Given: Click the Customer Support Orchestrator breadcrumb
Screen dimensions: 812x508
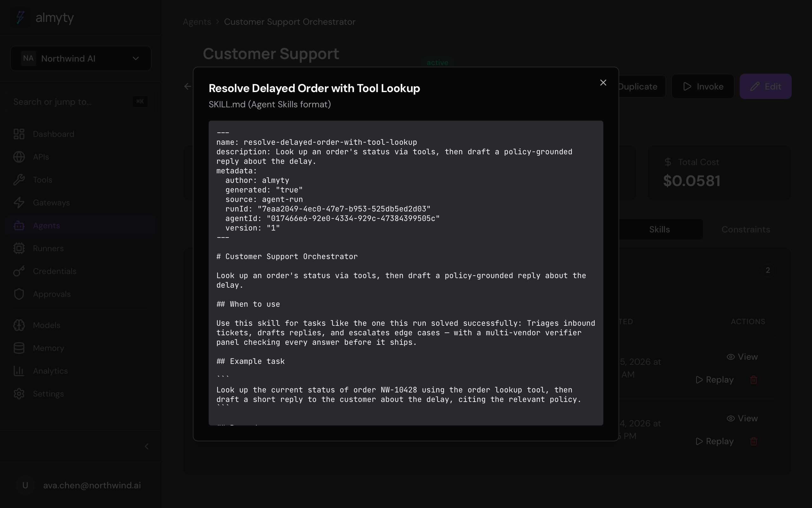Looking at the screenshot, I should click(x=290, y=22).
